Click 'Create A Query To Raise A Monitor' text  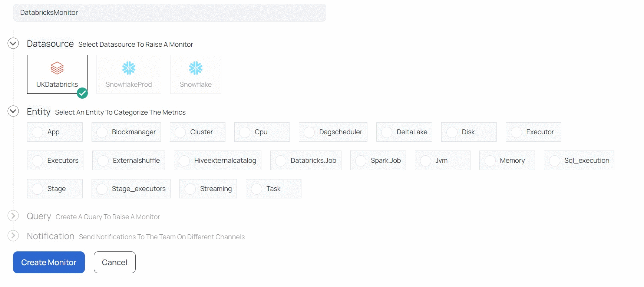(x=108, y=217)
